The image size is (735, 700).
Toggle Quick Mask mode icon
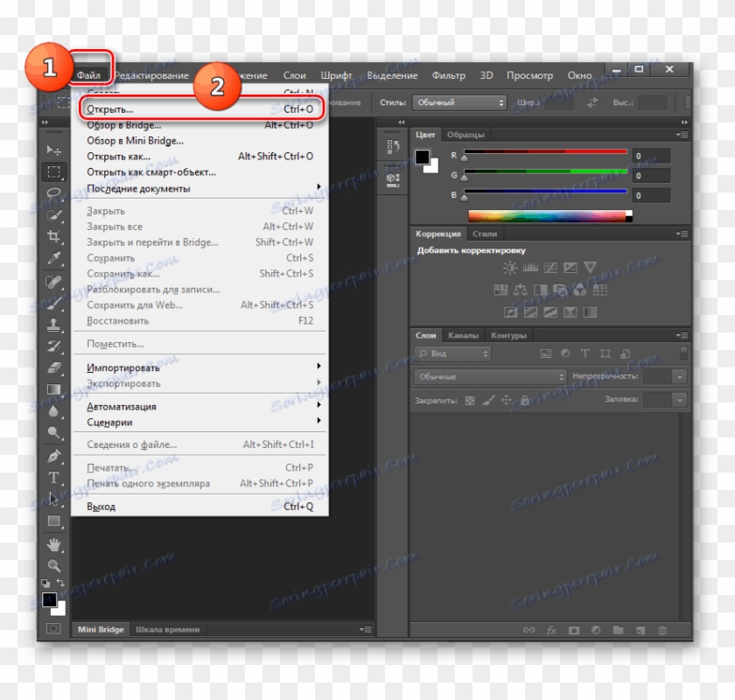tap(53, 628)
